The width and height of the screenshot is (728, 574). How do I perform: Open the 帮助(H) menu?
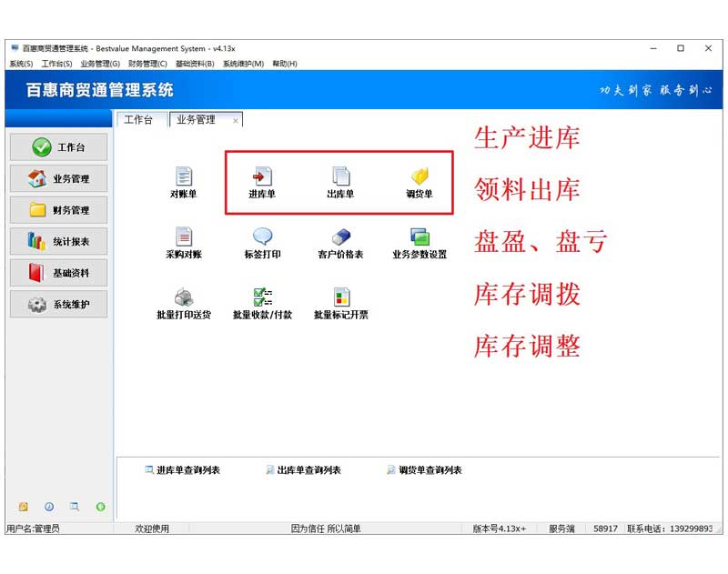click(x=285, y=64)
